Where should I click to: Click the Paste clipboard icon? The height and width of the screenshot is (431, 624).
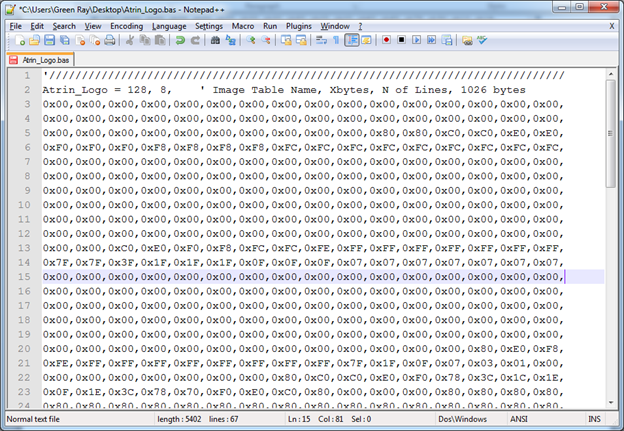tap(160, 40)
